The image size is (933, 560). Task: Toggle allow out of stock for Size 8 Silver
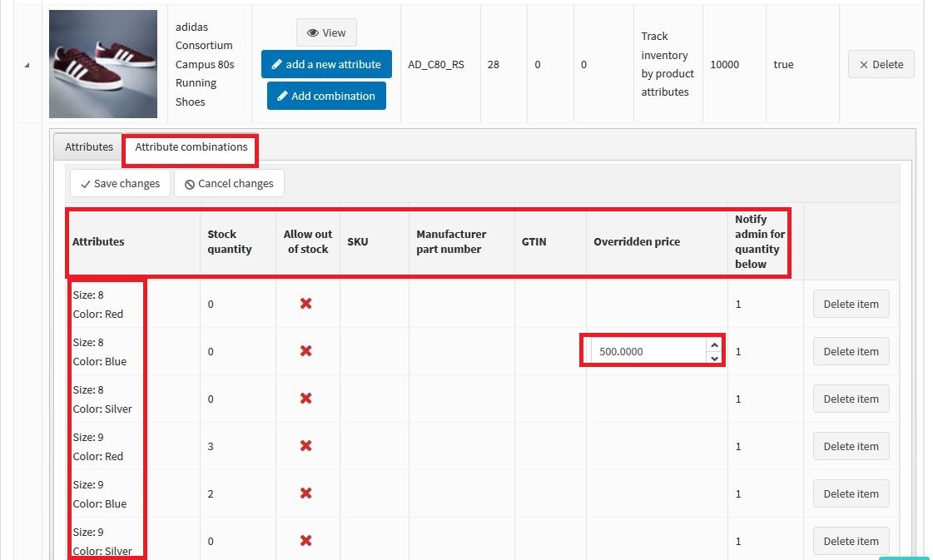coord(305,399)
